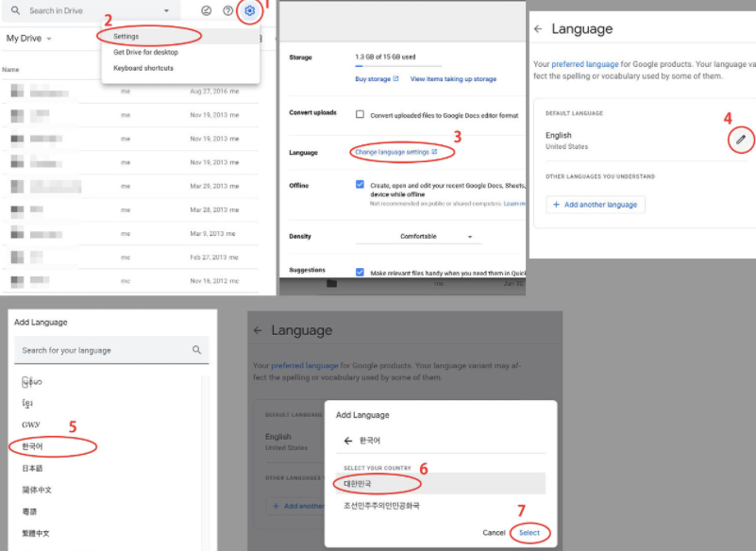Screen dimensions: 756x551
Task: Open View items taking up storage
Action: [453, 78]
